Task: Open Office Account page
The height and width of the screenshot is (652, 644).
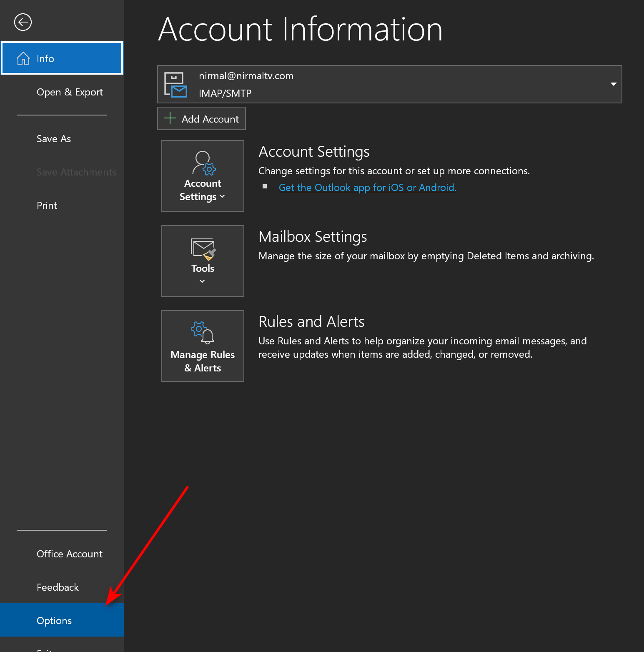Action: [62, 554]
